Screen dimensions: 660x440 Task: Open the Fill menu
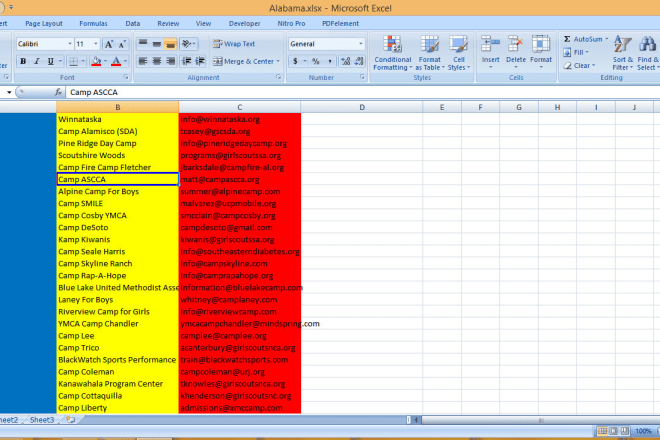[575, 52]
